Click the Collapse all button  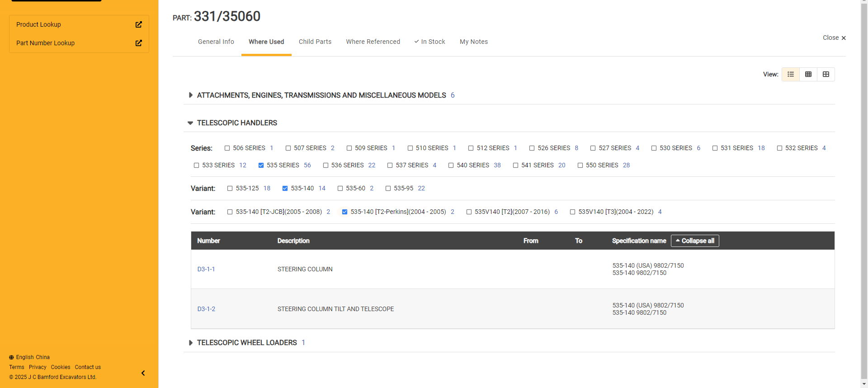coord(695,241)
